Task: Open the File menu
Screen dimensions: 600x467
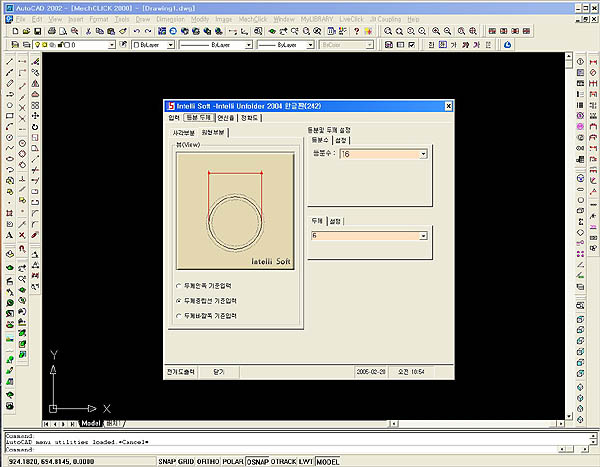Action: point(20,19)
